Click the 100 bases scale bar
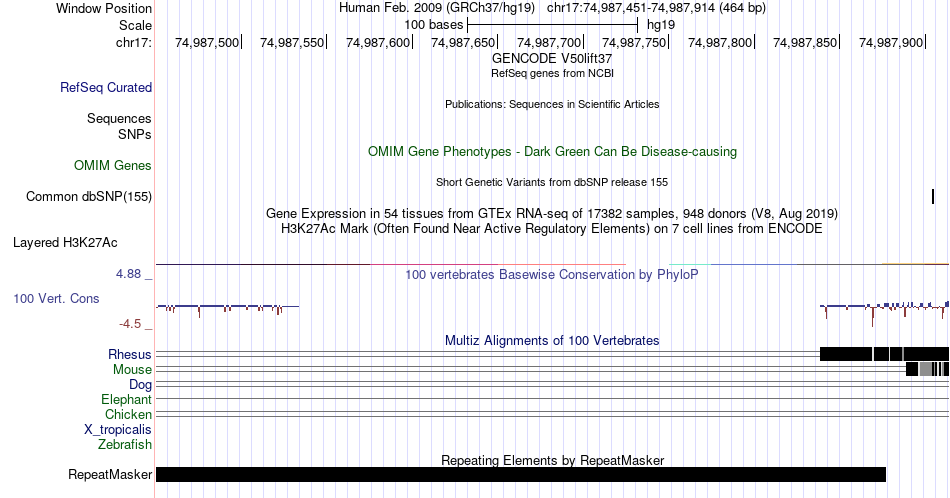The height and width of the screenshot is (498, 950). click(553, 25)
